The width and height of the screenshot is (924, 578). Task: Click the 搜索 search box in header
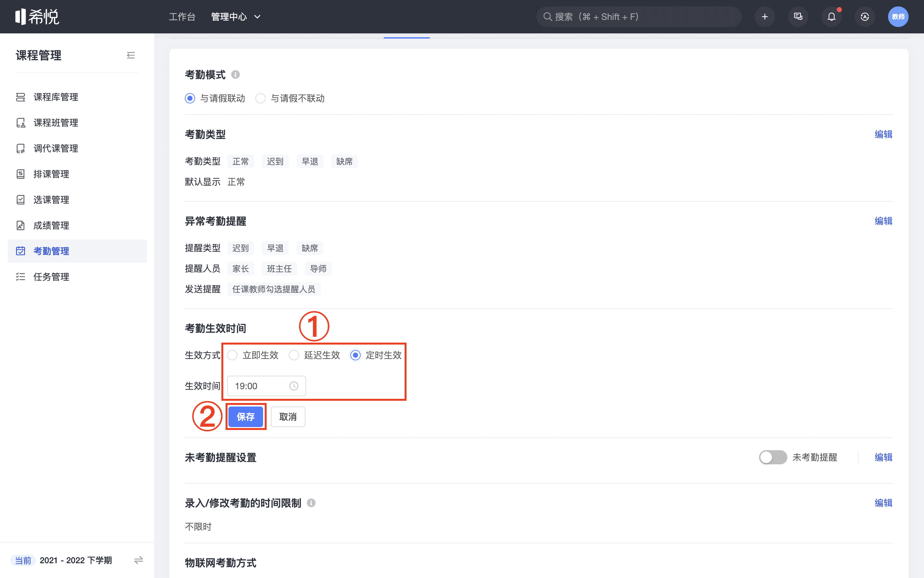pos(639,17)
